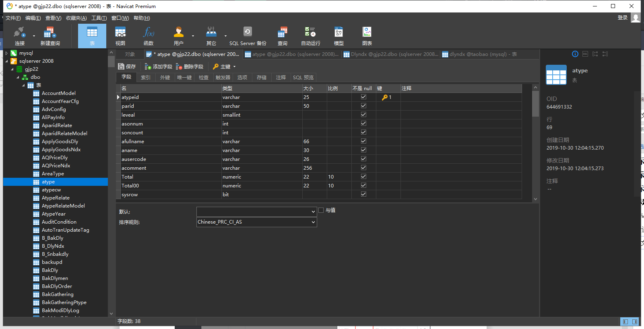Click the AccountModel table icon
Image resolution: width=644 pixels, height=329 pixels.
point(36,93)
